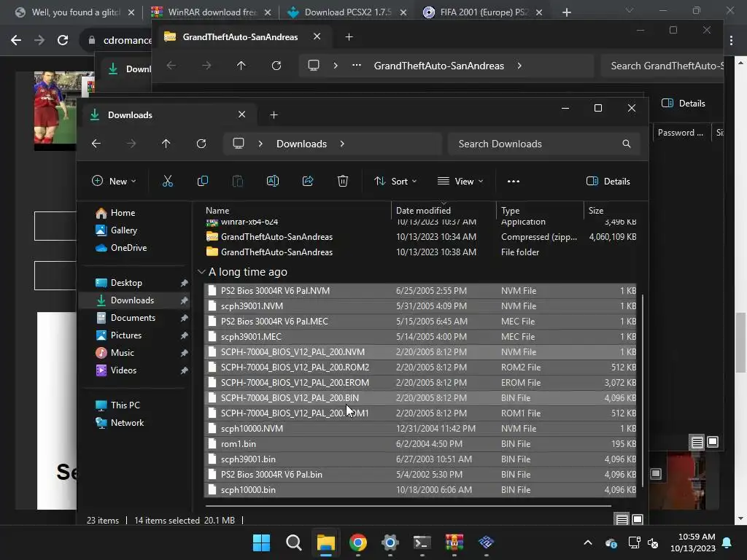The width and height of the screenshot is (747, 560).
Task: Switch to thumbnails view icon in Downloads status bar
Action: [638, 519]
